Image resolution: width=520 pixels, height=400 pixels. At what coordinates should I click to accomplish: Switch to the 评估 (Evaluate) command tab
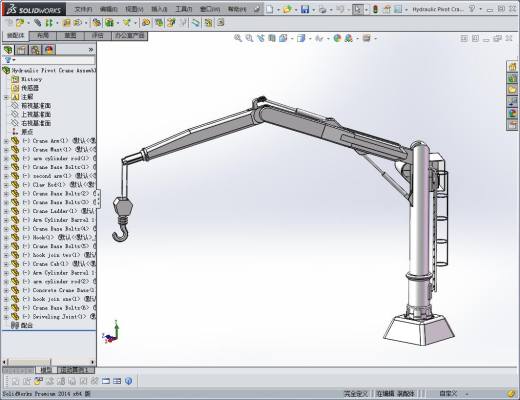click(97, 35)
